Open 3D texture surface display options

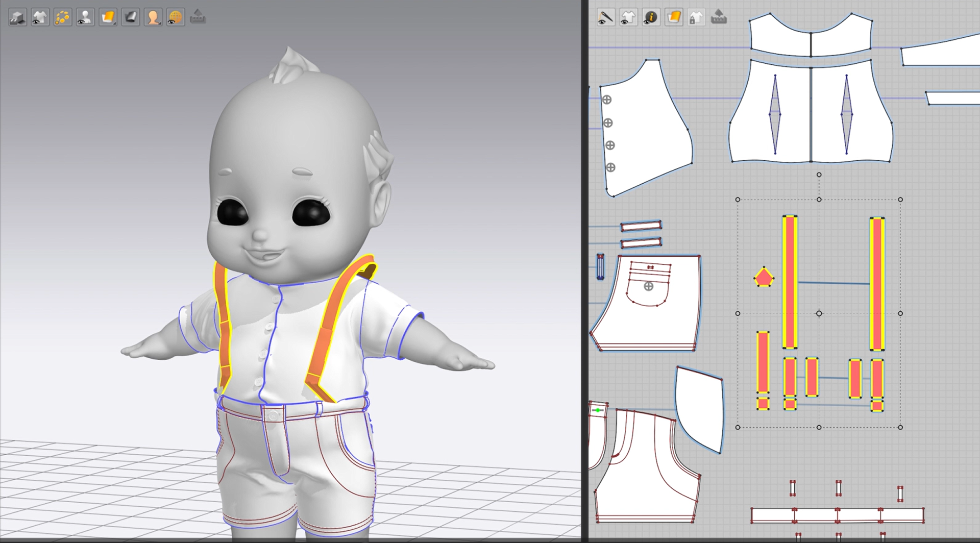click(108, 17)
